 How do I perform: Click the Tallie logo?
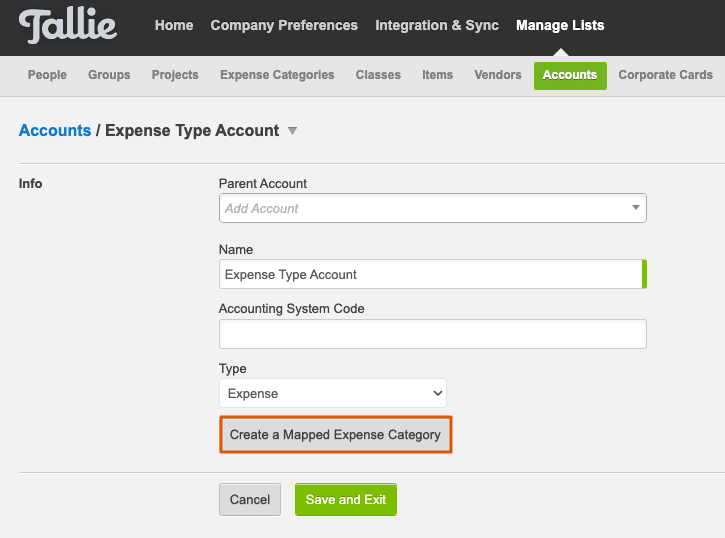[68, 26]
